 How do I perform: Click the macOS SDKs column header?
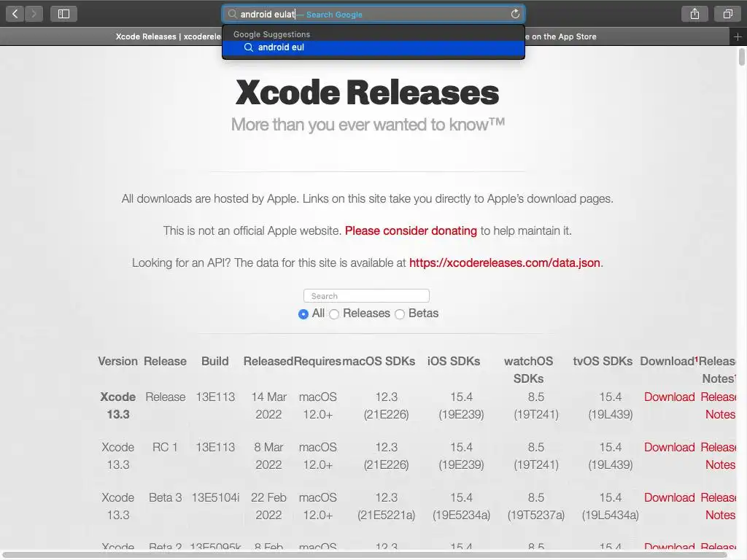[379, 362]
